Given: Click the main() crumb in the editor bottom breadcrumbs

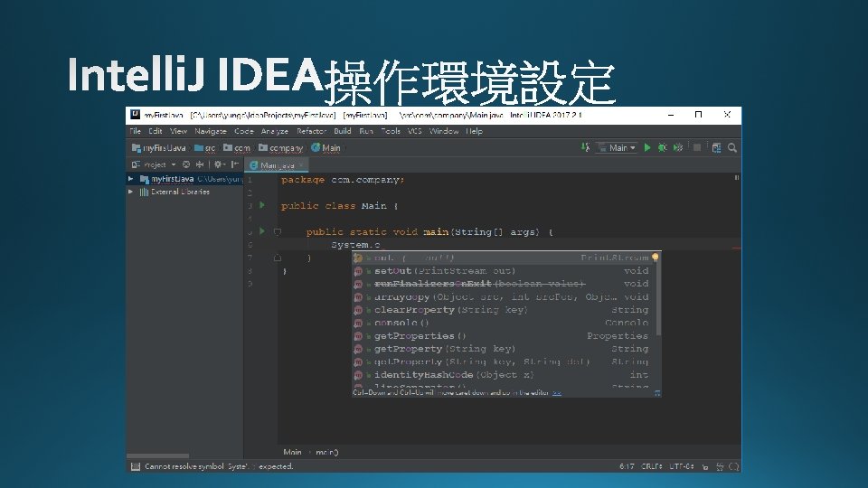Looking at the screenshot, I should pos(327,452).
